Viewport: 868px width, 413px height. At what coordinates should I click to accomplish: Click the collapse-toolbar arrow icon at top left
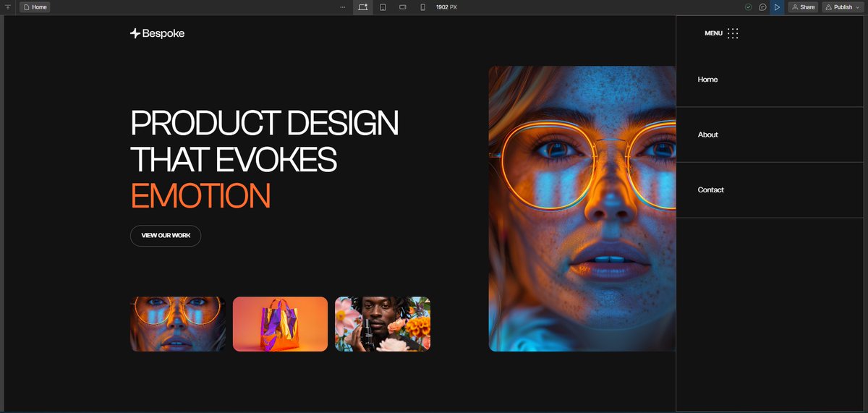tap(7, 7)
